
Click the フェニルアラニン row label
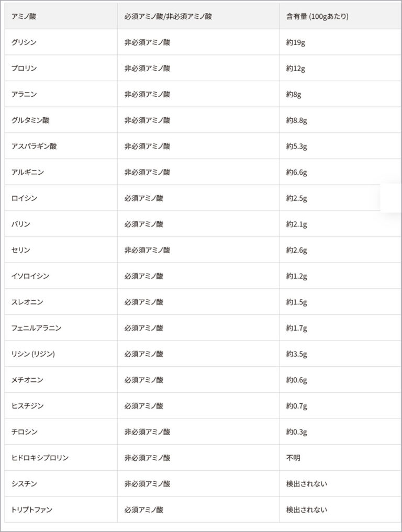36,328
